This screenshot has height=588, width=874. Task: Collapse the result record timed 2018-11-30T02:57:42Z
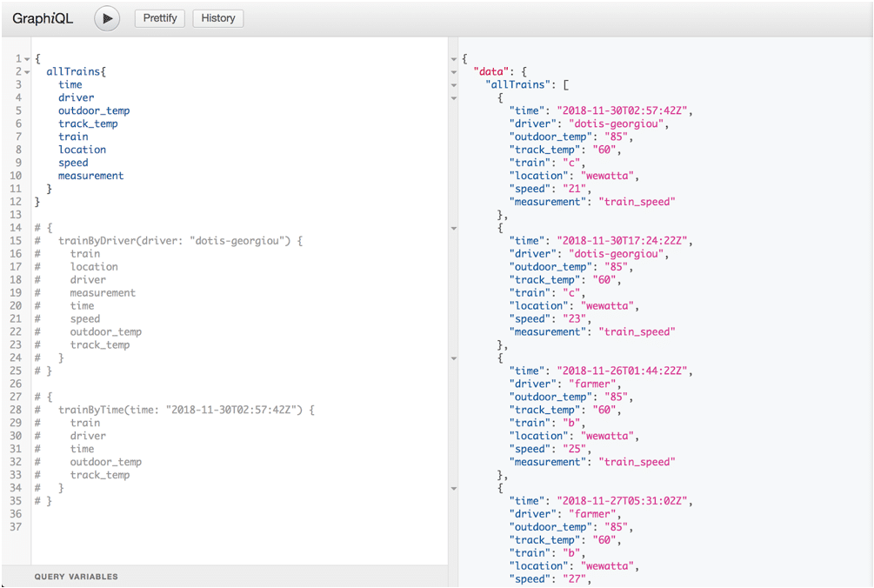[453, 98]
